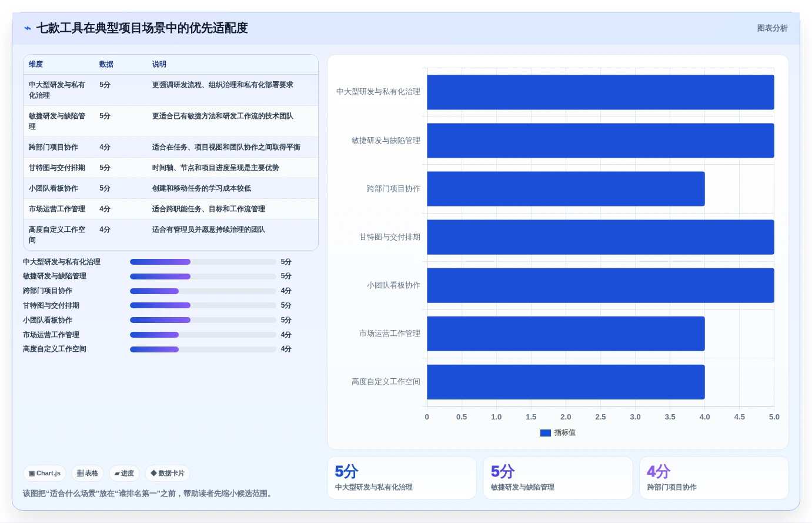Click progress bar for 市场运营工作管理
Viewport: 812px width, 523px height.
click(x=203, y=335)
